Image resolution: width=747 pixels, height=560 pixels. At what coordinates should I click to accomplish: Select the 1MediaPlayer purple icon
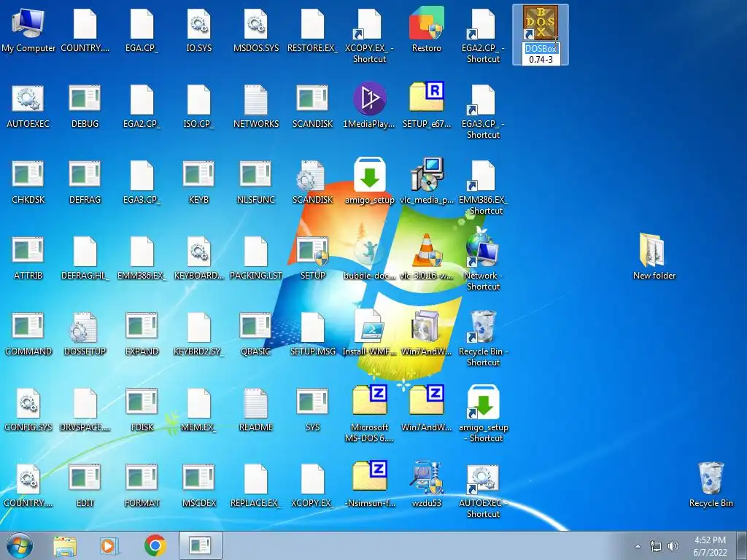tap(370, 98)
